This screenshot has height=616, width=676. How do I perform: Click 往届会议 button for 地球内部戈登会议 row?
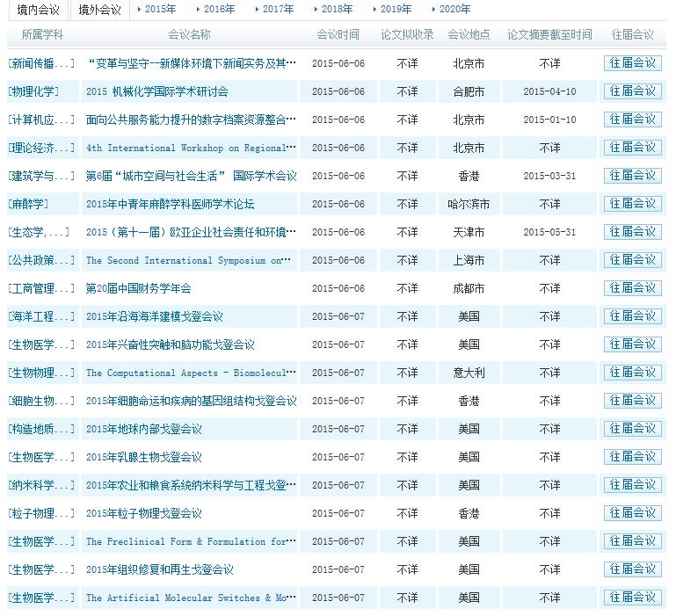point(632,429)
